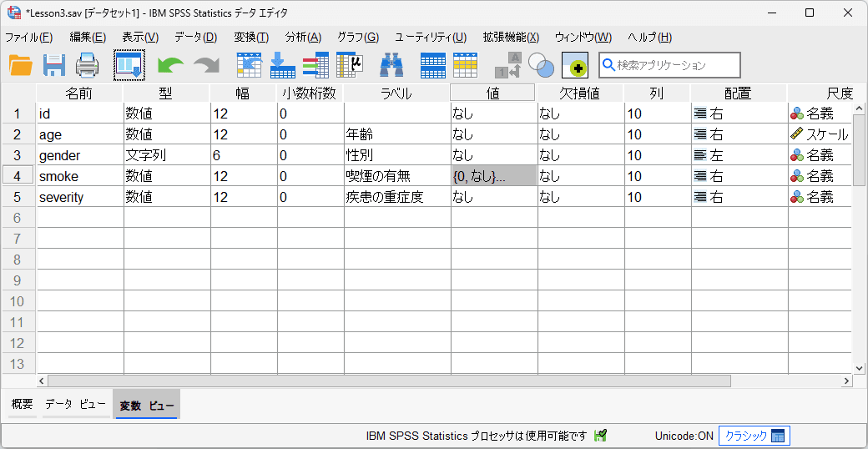868x449 pixels.
Task: Select the 変数 ビュー tab
Action: (x=146, y=406)
